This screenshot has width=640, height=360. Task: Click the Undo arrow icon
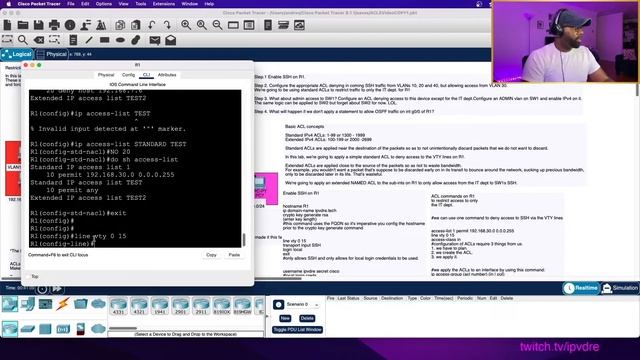pyautogui.click(x=151, y=25)
